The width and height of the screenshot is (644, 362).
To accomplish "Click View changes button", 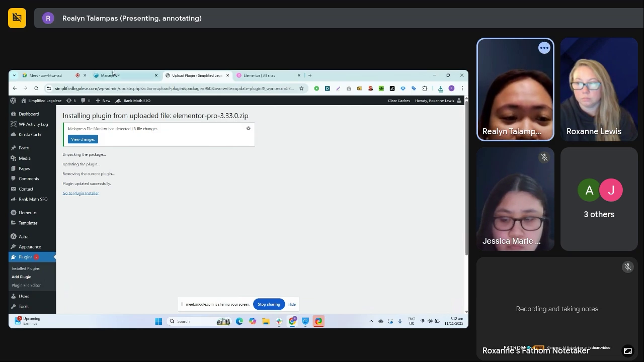I will pyautogui.click(x=83, y=139).
